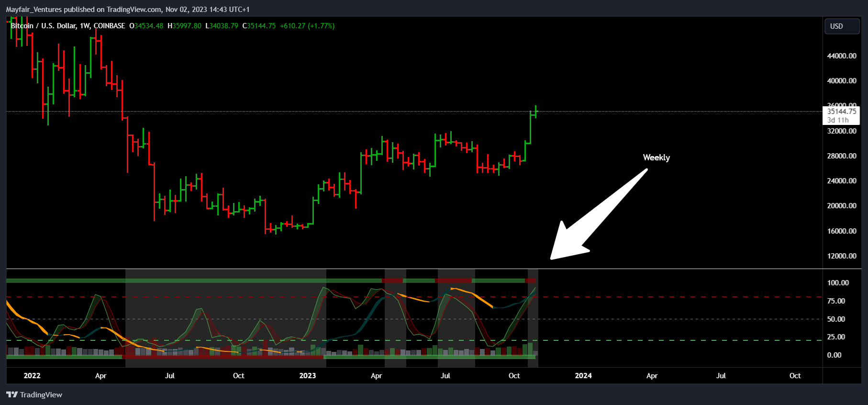Click the high price value 35997.80
This screenshot has width=868, height=405.
coord(187,26)
